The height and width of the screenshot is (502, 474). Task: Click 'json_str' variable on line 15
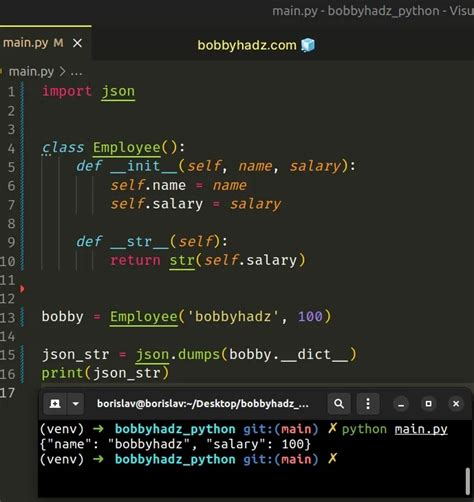coord(75,354)
